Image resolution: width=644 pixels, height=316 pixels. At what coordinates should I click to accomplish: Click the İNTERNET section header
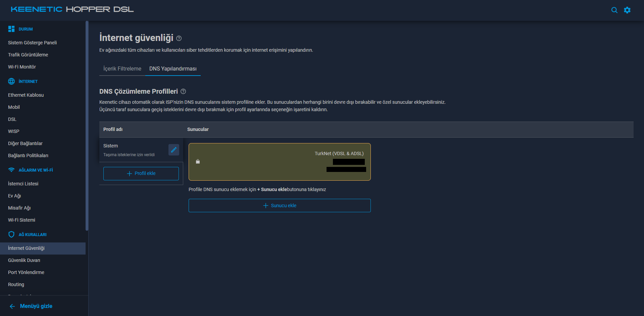pyautogui.click(x=28, y=82)
